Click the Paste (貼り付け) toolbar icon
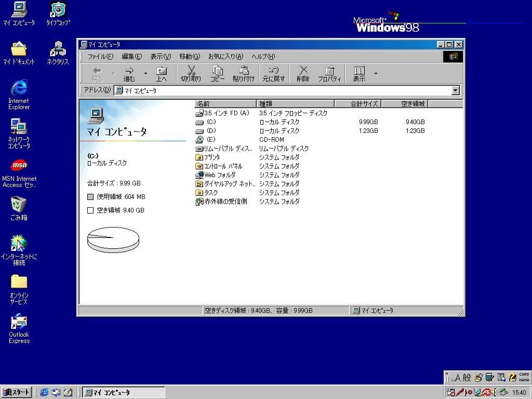 [x=243, y=73]
